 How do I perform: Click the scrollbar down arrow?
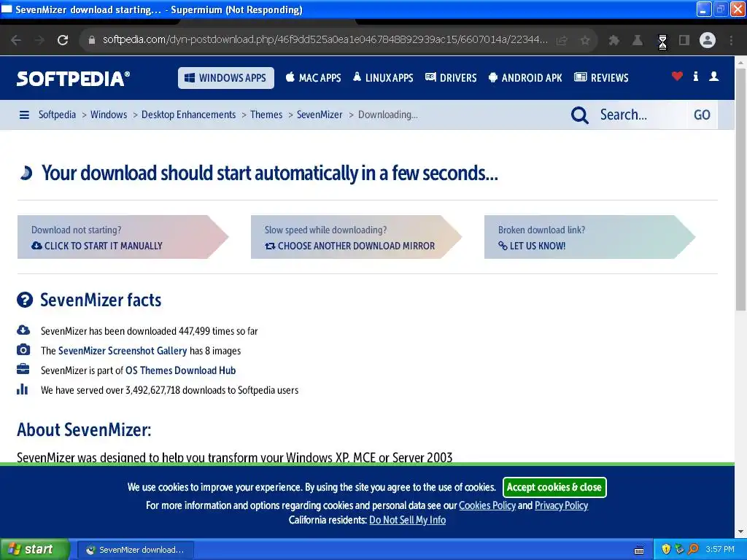click(x=741, y=532)
